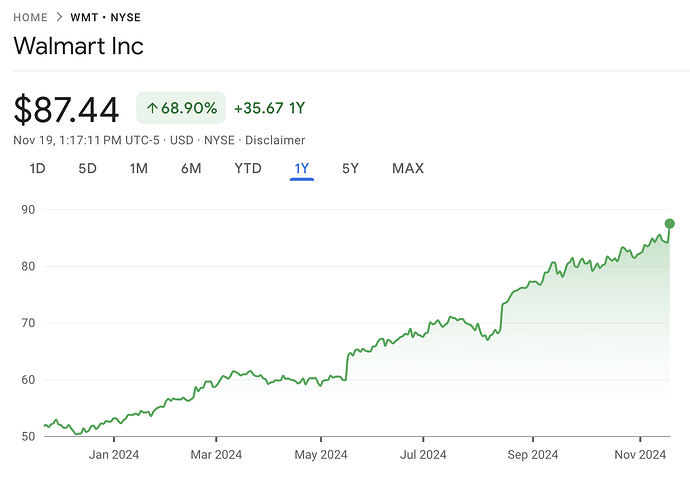Image resolution: width=690 pixels, height=478 pixels.
Task: Click the 80 y-axis label
Action: pyautogui.click(x=28, y=266)
